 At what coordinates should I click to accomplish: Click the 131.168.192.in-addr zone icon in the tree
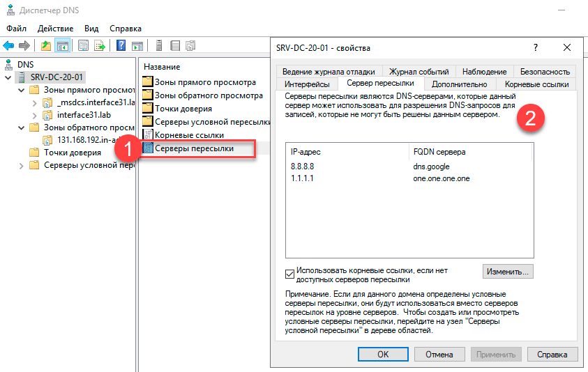click(47, 140)
